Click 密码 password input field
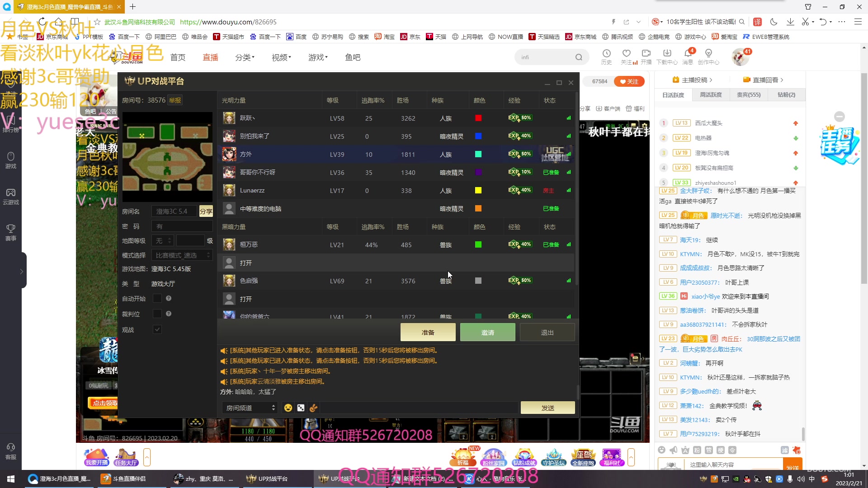The image size is (868, 488). click(x=182, y=226)
